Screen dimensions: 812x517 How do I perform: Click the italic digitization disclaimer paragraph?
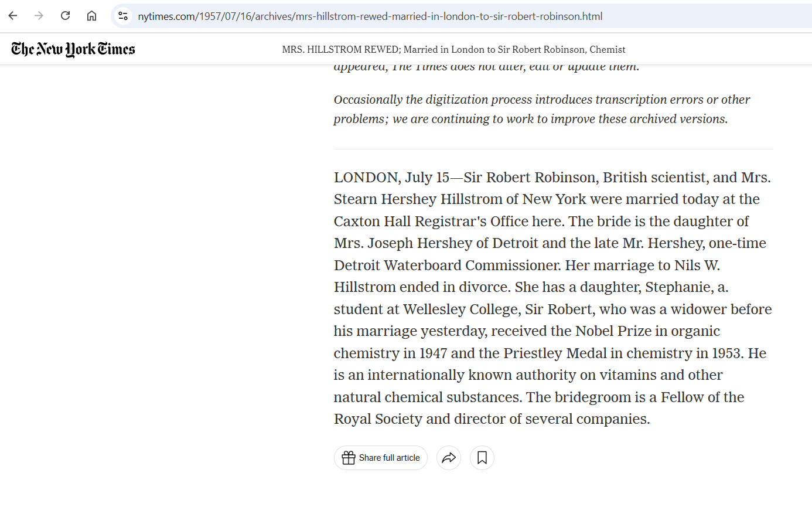542,109
